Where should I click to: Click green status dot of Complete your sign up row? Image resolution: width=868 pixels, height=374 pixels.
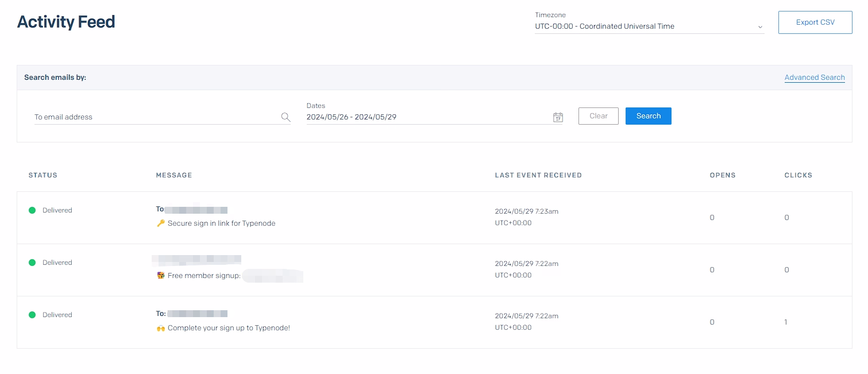(x=32, y=315)
